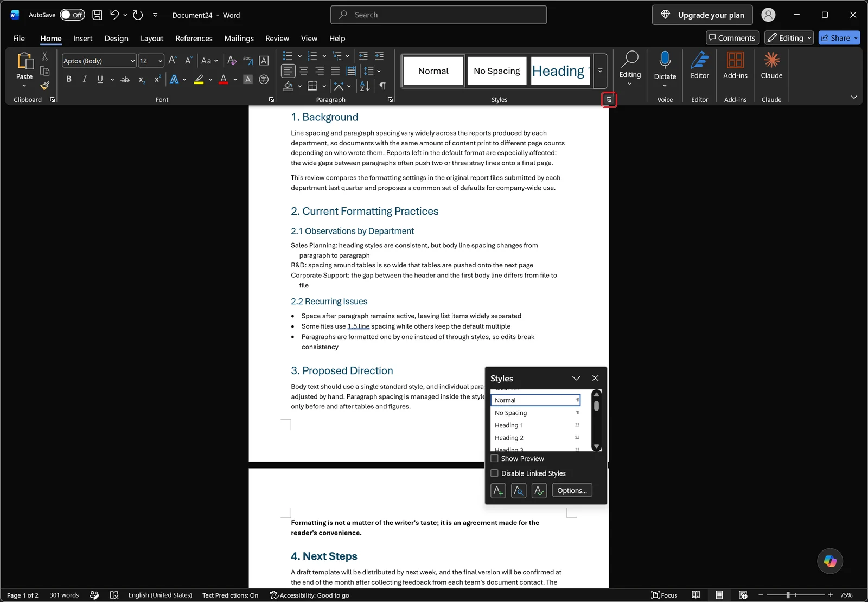
Task: Click the font color red A swatch
Action: (223, 79)
